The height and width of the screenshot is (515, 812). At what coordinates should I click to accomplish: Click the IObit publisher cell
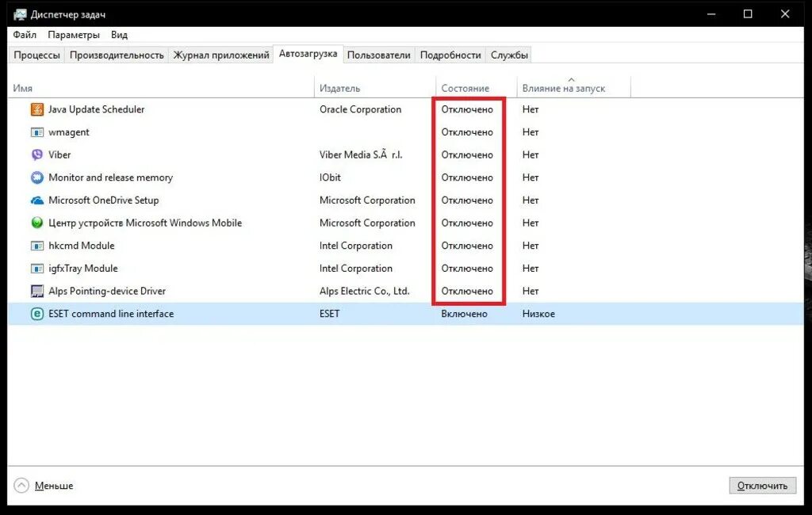330,177
